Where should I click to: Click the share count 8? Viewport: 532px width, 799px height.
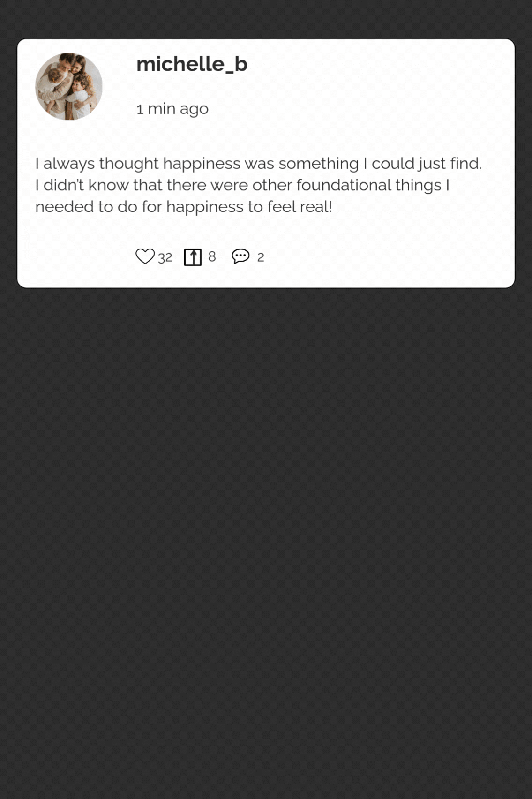(x=212, y=256)
